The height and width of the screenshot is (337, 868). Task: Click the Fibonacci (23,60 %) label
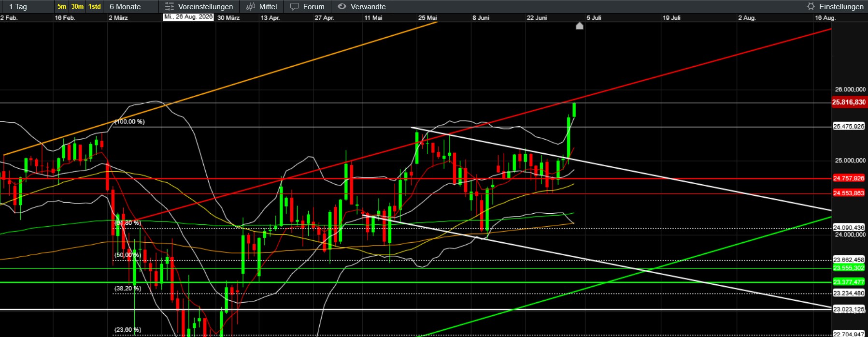coord(128,330)
